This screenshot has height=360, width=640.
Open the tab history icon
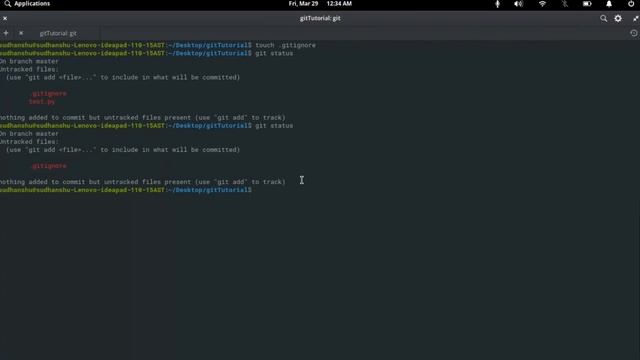(x=633, y=33)
